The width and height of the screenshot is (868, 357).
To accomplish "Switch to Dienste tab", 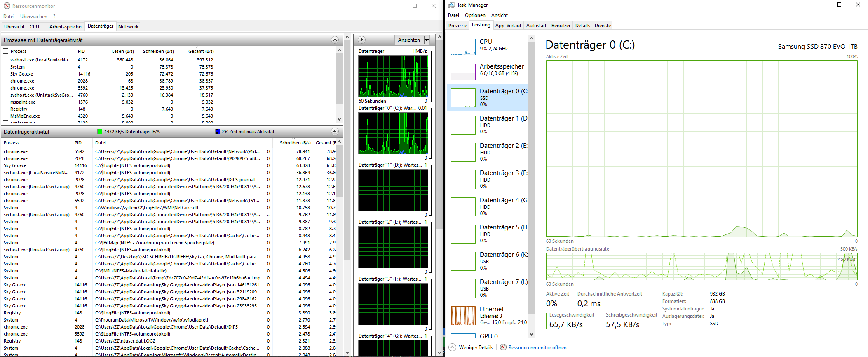I will (603, 26).
